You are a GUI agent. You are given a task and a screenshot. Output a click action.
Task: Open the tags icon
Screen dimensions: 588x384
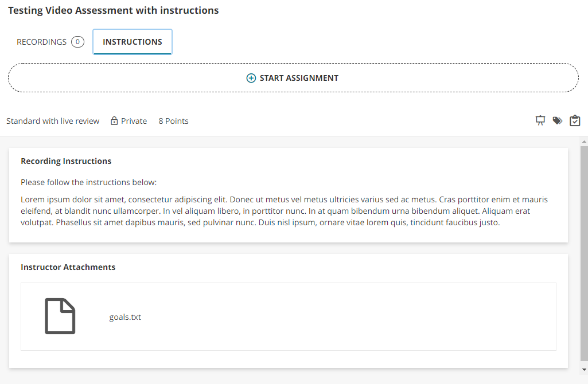coord(557,120)
